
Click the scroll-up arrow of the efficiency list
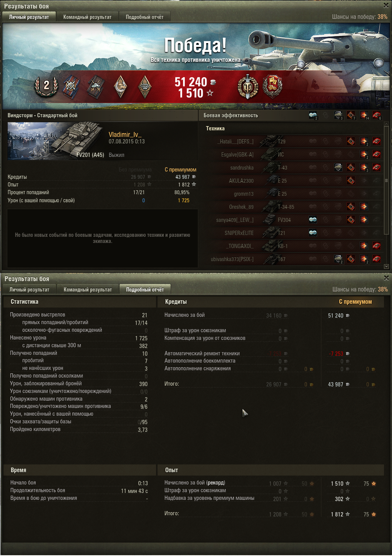pyautogui.click(x=386, y=124)
